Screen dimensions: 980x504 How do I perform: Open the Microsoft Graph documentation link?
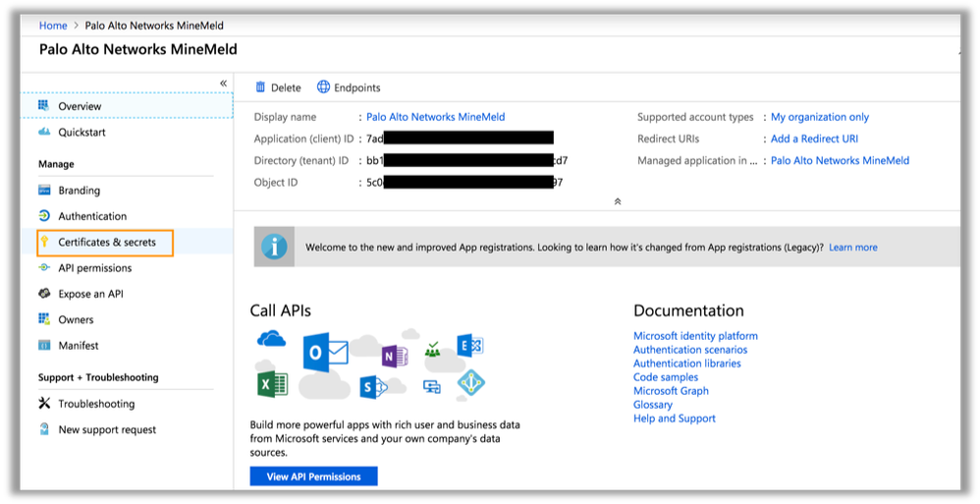click(671, 391)
